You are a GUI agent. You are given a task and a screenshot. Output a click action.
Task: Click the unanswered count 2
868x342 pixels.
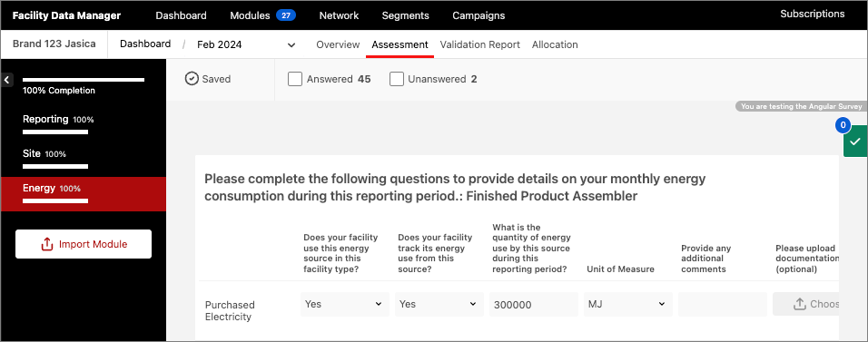point(474,79)
